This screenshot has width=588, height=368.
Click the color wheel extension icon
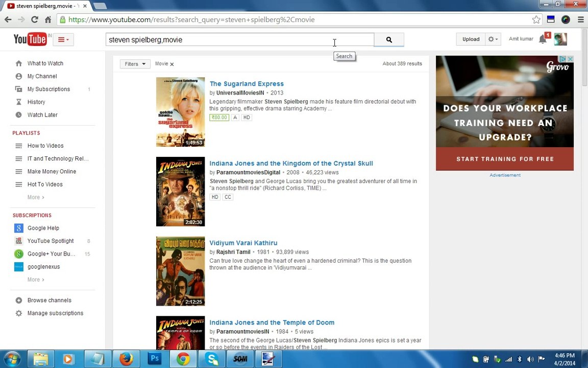(x=566, y=19)
